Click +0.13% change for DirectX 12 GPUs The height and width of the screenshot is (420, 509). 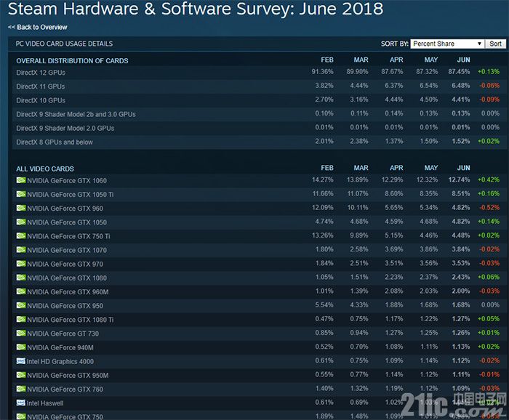click(489, 72)
